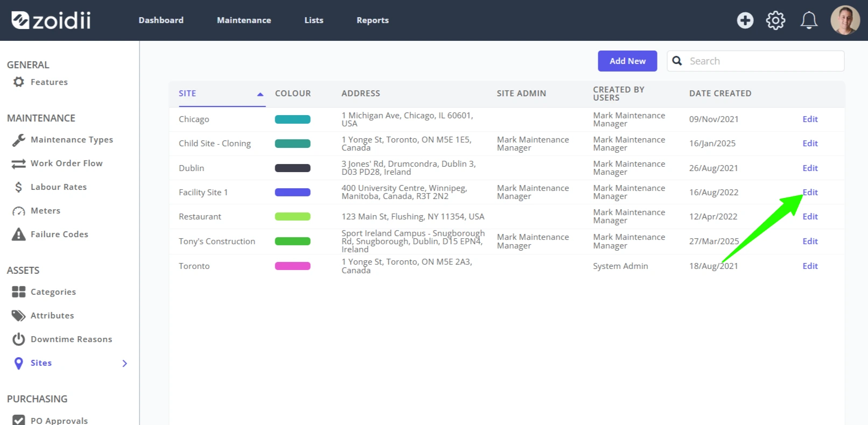Open Categories in Assets sidebar
The width and height of the screenshot is (868, 425).
(x=53, y=292)
